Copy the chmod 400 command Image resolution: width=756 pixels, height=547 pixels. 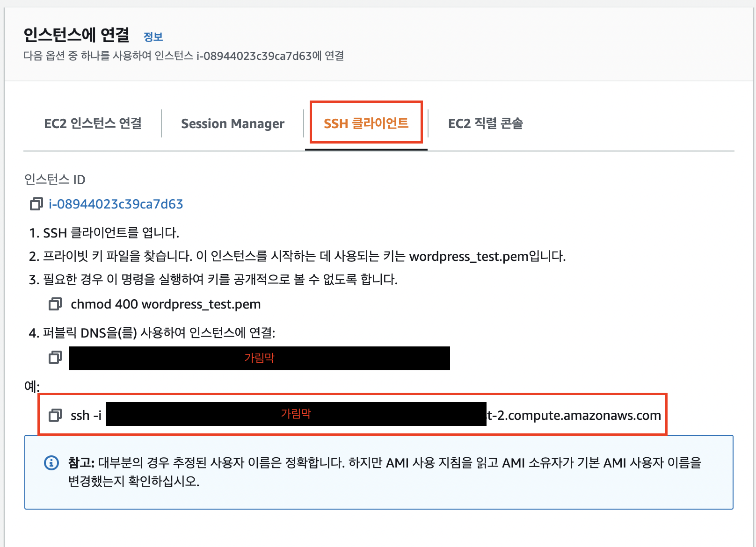[55, 304]
